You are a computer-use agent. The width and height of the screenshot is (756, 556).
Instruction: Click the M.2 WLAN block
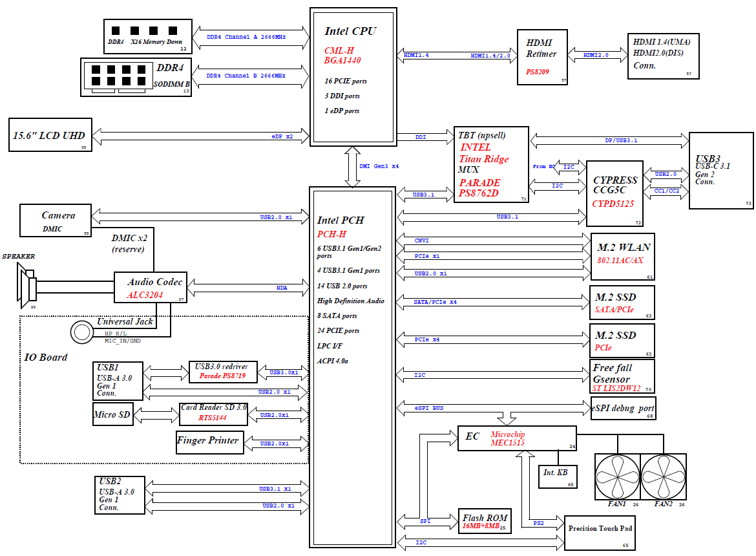tap(622, 256)
